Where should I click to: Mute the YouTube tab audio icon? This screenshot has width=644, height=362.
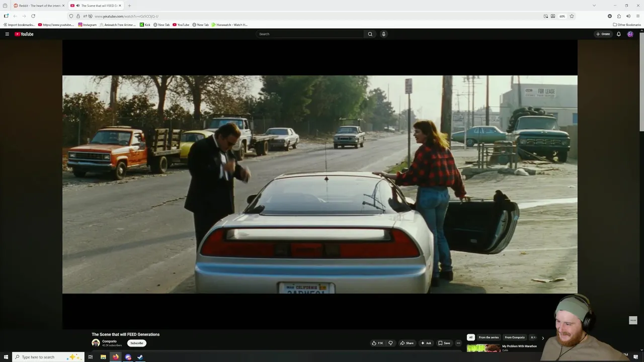pyautogui.click(x=77, y=6)
